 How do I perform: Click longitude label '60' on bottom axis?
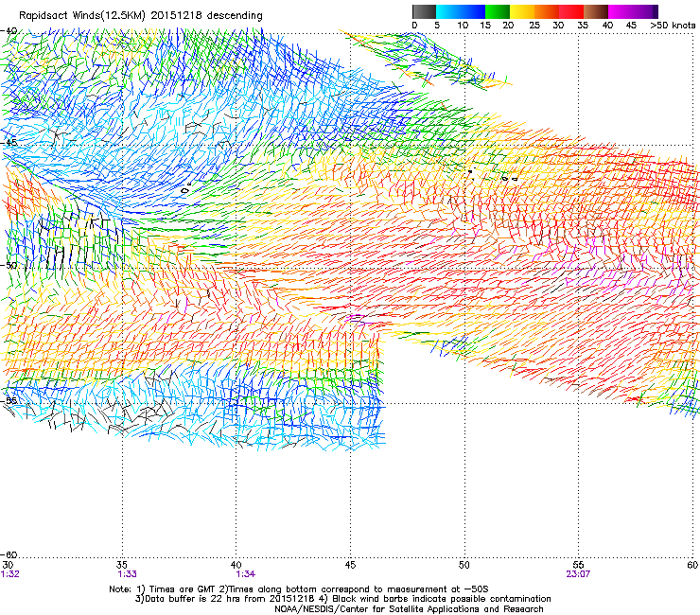pos(692,565)
